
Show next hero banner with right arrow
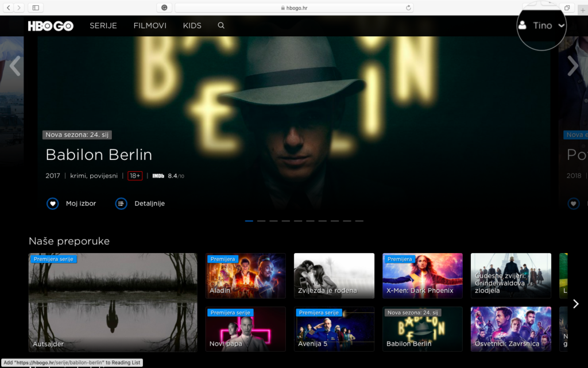click(x=572, y=66)
